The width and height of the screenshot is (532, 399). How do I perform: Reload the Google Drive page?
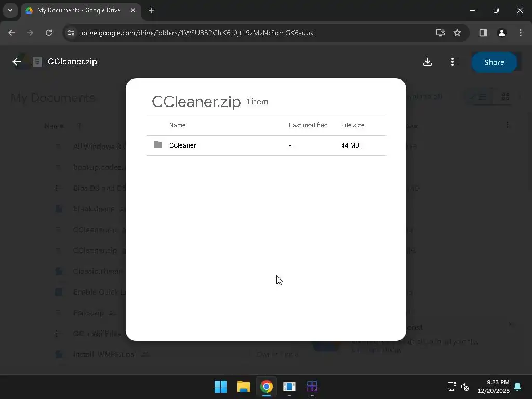click(49, 33)
